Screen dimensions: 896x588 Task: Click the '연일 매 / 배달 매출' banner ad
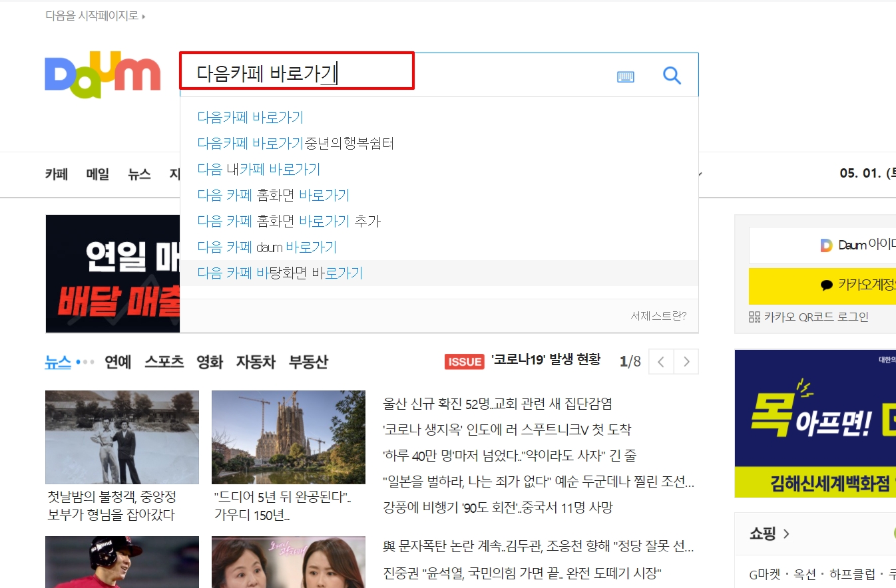coord(112,273)
